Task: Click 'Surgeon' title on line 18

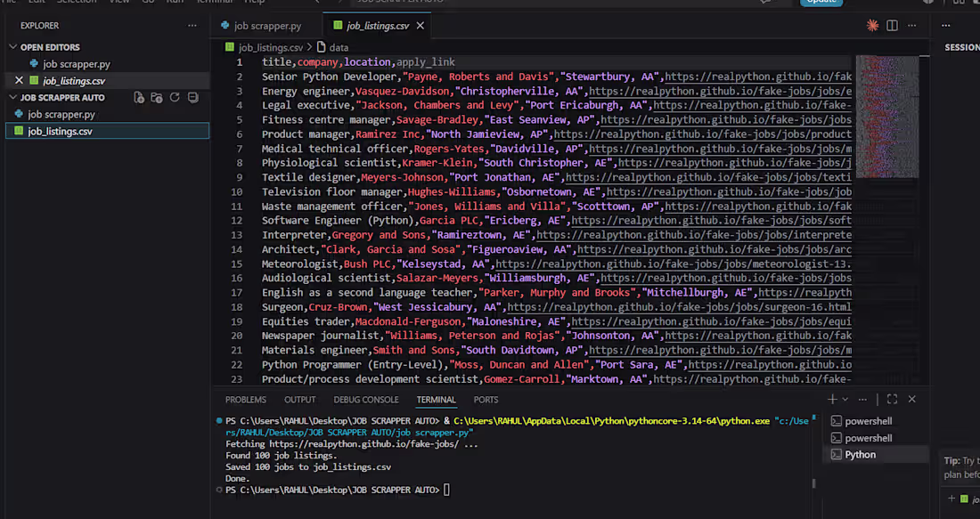Action: coord(282,307)
